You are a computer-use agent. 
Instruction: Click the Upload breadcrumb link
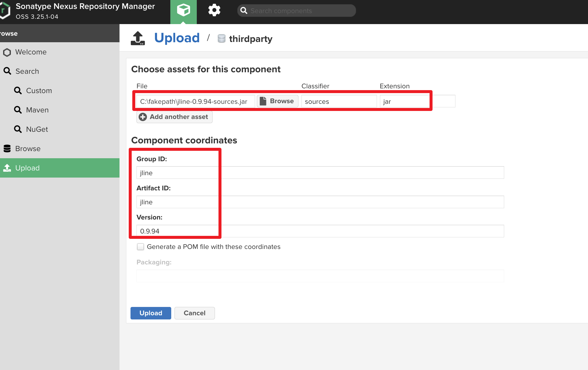point(177,38)
